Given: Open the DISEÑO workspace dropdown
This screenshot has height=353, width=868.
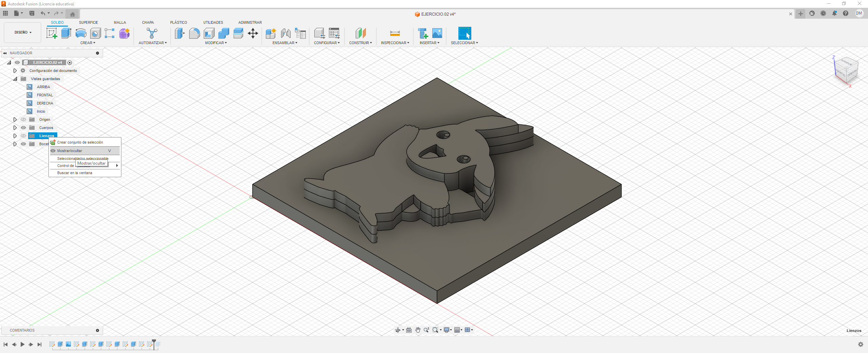Looking at the screenshot, I should 23,33.
